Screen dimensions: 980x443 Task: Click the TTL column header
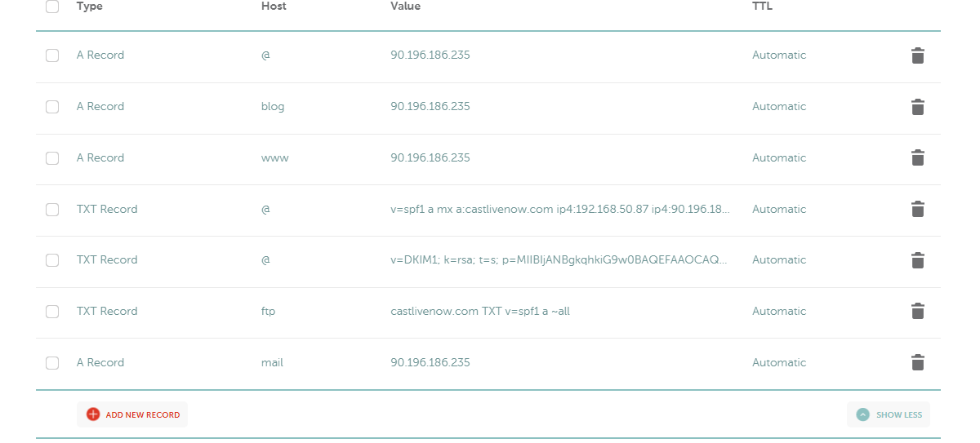coord(762,7)
